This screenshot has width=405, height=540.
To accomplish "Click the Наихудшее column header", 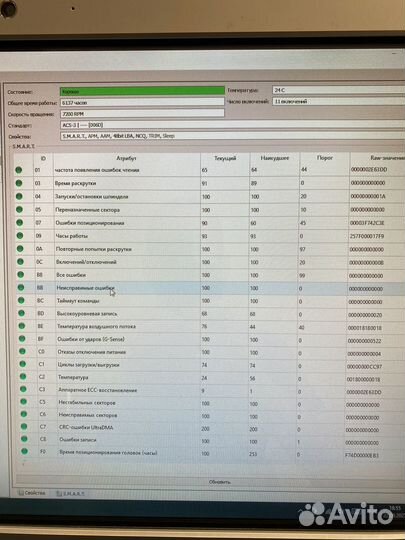I will 274,158.
